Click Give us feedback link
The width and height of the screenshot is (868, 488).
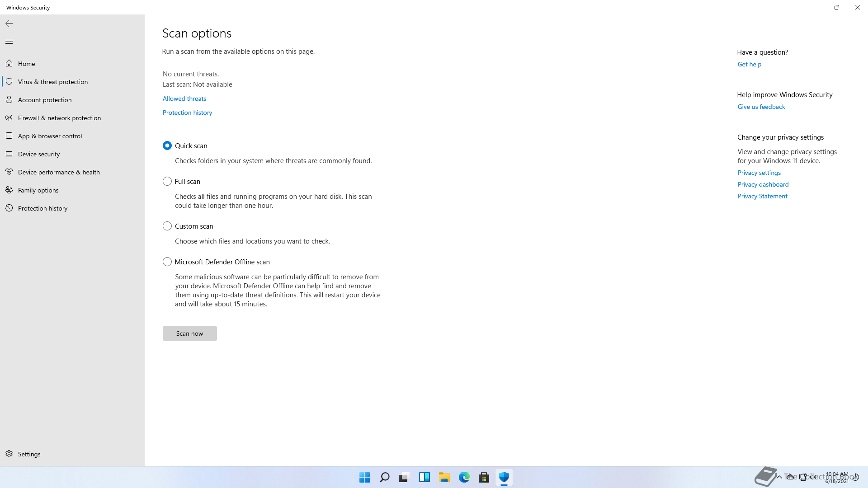[x=761, y=107]
